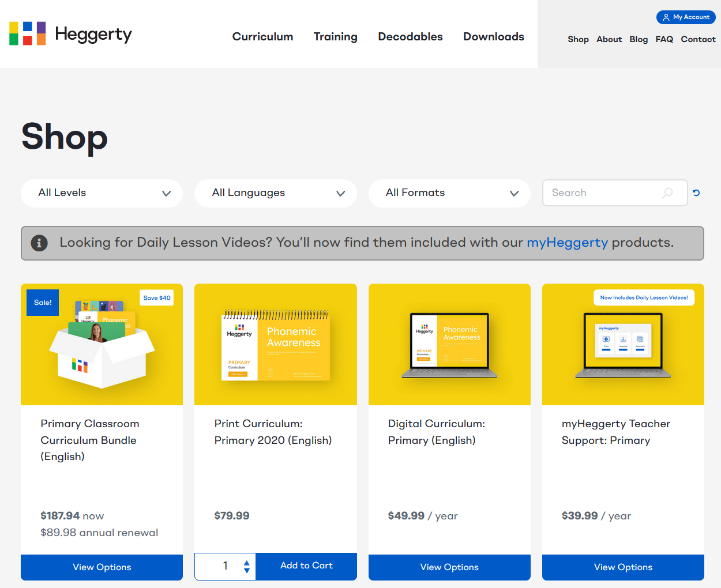Click the Sale! badge on Primary Bundle
The height and width of the screenshot is (588, 721).
[43, 303]
